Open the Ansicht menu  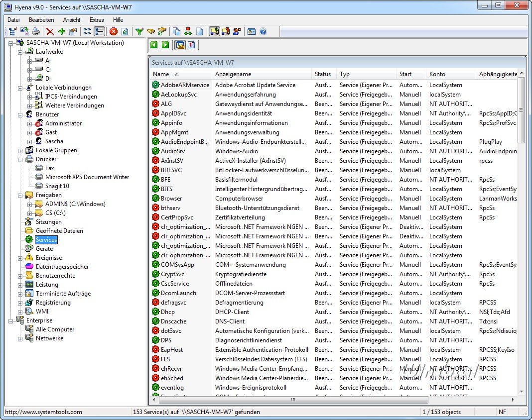point(72,20)
